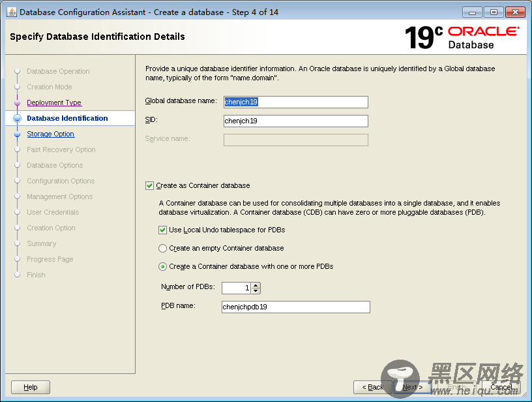532x402 pixels.
Task: Decrease Number of PDBs with down arrow
Action: (x=256, y=291)
